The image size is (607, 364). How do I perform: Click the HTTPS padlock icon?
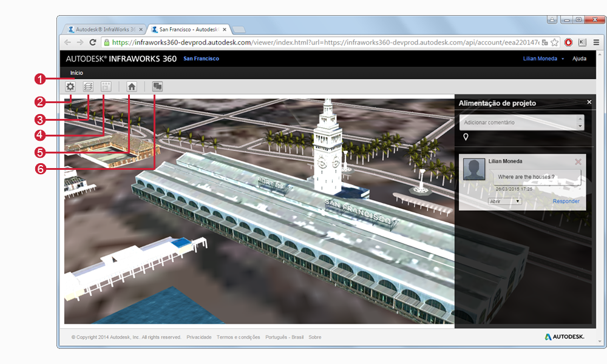106,42
